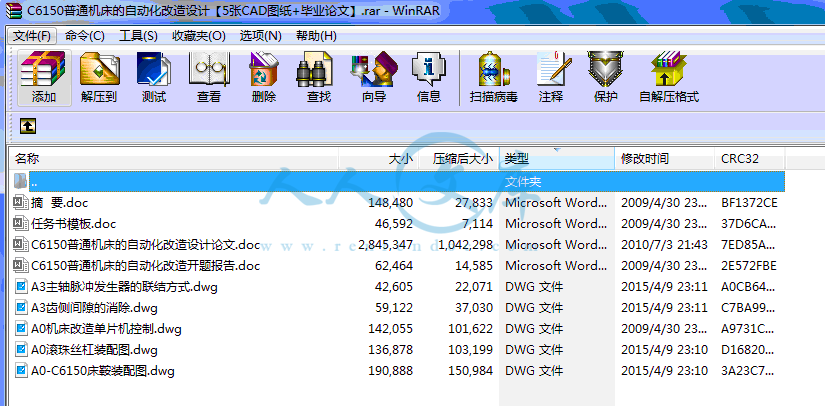Select the file A0滚珠丝杠装配图.dwg
This screenshot has height=406, width=825.
(94, 350)
